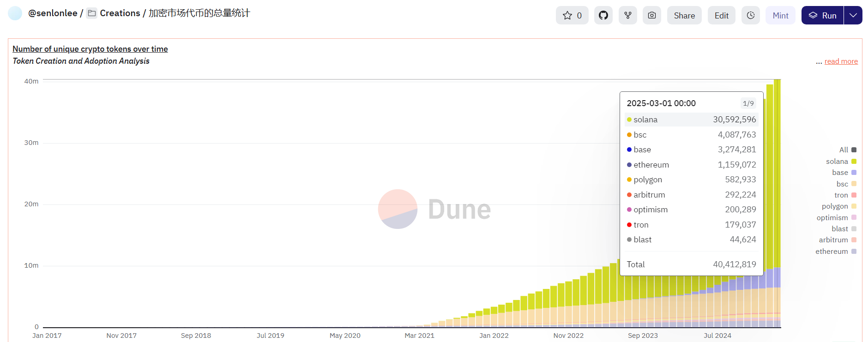Image resolution: width=868 pixels, height=342 pixels.
Task: Click the query title '加密市场代币的总量统计'
Action: (x=199, y=13)
